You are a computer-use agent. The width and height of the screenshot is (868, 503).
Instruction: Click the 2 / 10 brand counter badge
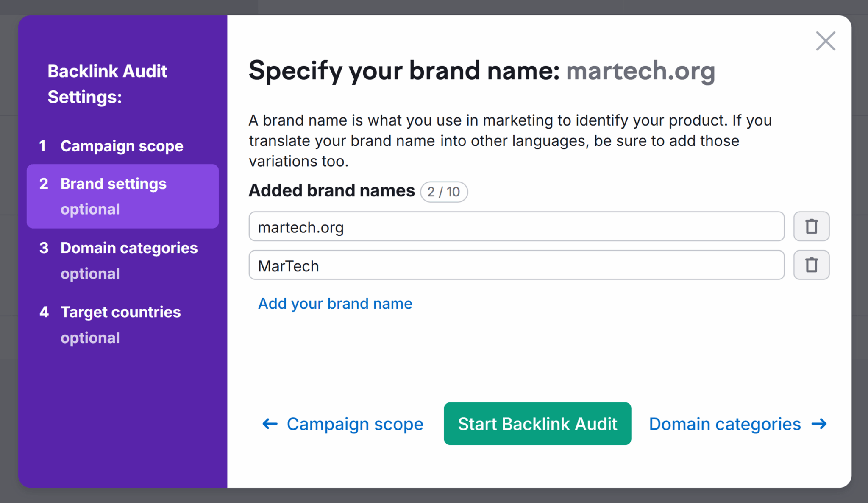point(444,192)
